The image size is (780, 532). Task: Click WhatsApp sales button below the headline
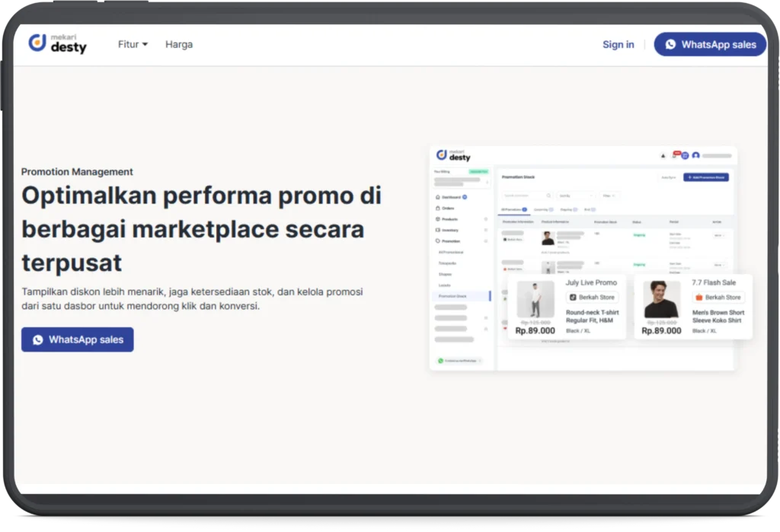(77, 339)
